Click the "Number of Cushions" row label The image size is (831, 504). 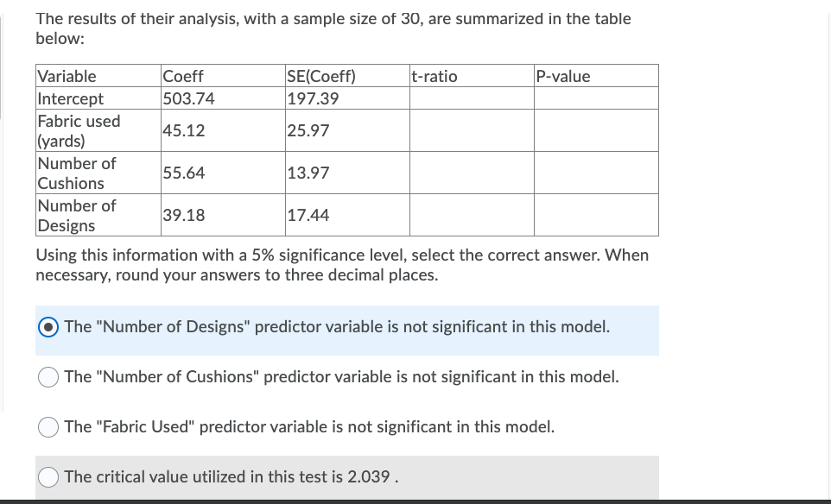point(77,173)
